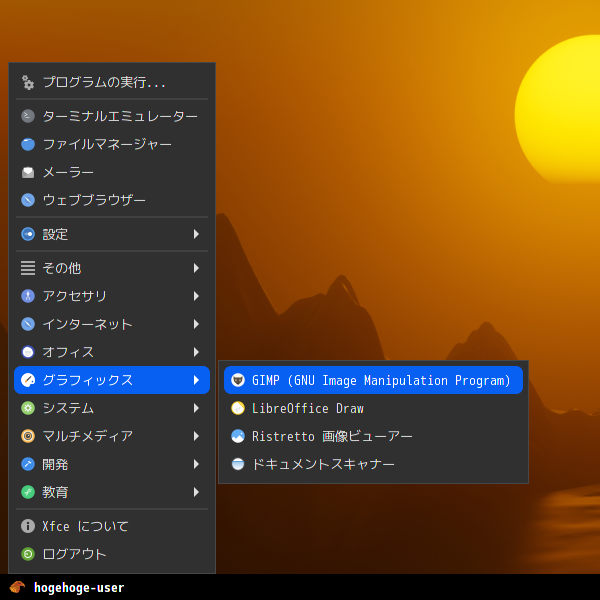
Task: Click the システム label
Action: point(68,408)
